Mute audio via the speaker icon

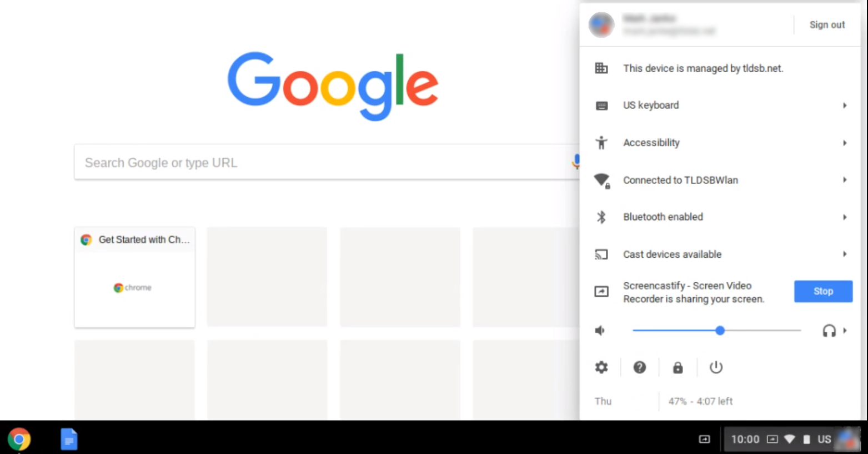point(600,331)
